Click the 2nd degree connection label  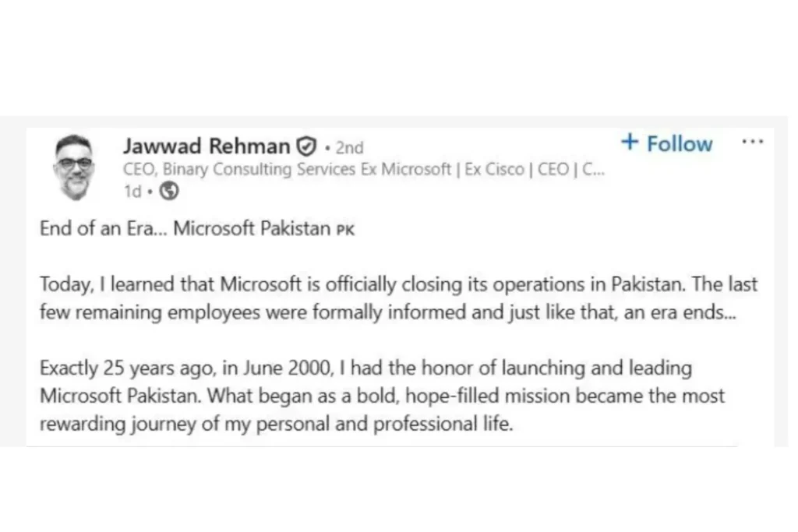click(349, 148)
